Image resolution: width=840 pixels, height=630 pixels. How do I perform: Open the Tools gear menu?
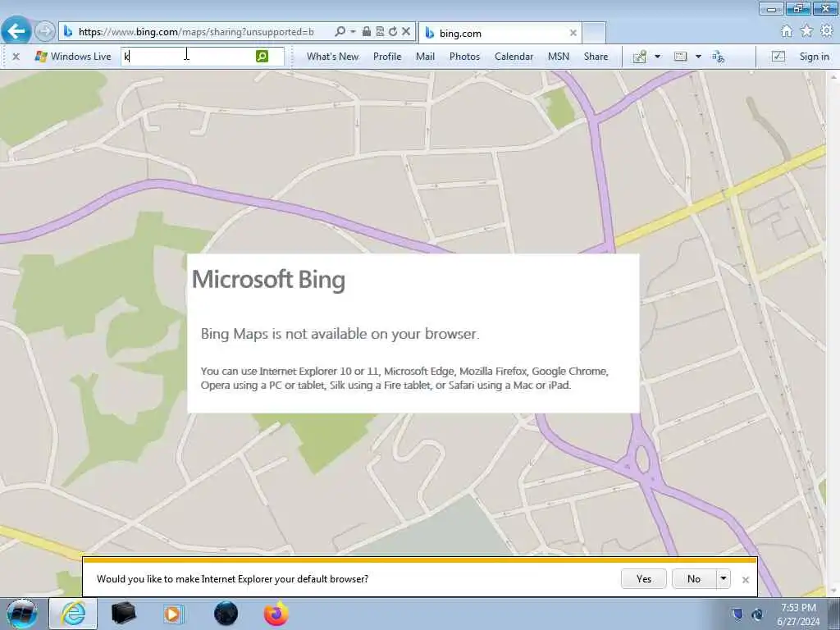[x=827, y=31]
